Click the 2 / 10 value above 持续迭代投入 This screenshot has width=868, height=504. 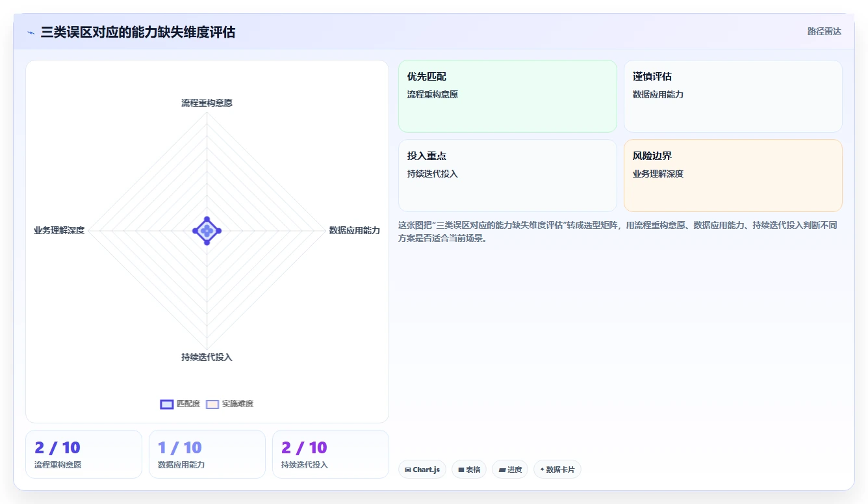304,447
